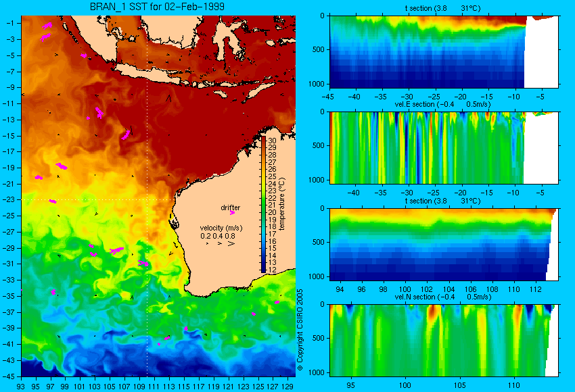Click the '16' value on the temperature color bar
The height and width of the screenshot is (392, 575).
point(272,241)
